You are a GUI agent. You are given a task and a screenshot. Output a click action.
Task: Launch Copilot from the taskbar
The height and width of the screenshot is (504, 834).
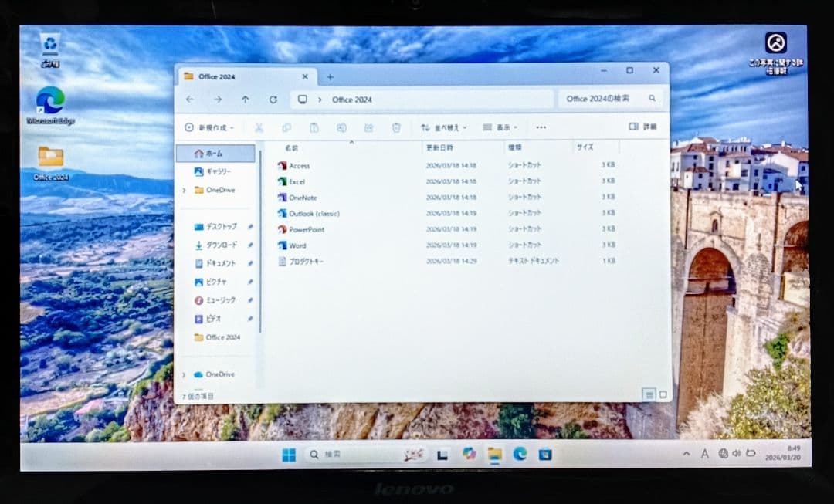tap(469, 454)
